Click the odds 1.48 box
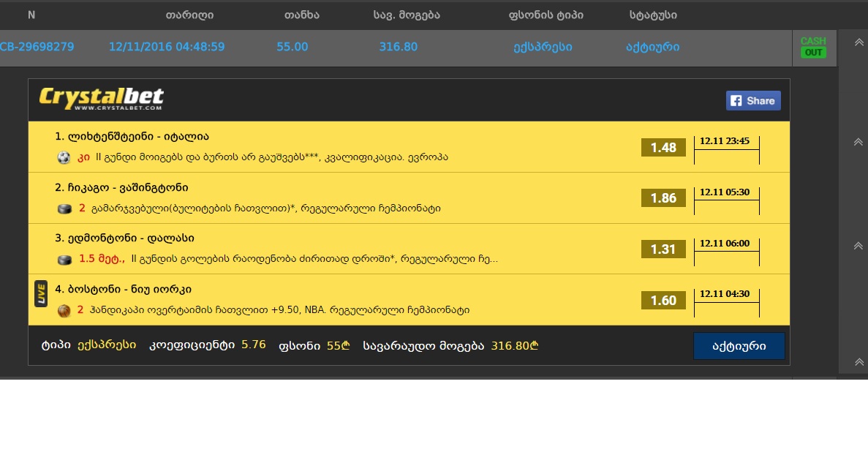 tap(663, 148)
